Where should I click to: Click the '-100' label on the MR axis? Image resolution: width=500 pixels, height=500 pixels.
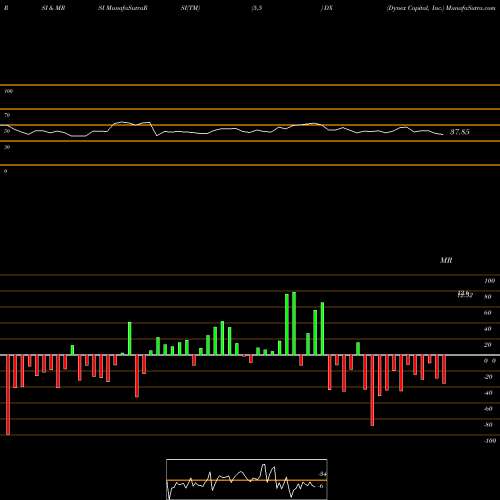(x=490, y=441)
